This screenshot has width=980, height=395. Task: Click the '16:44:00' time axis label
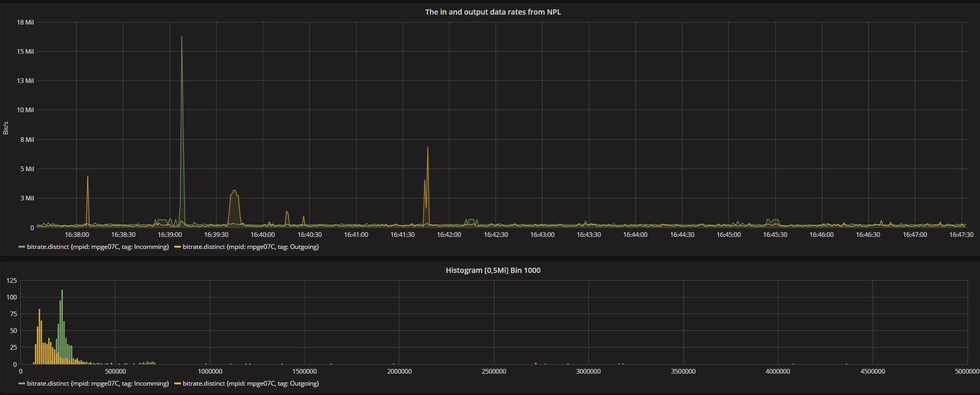pos(635,235)
